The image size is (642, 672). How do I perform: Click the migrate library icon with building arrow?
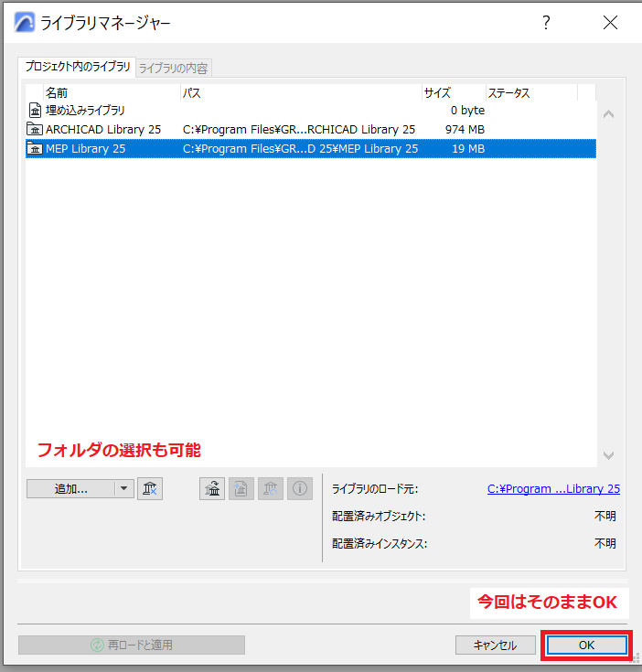click(212, 488)
